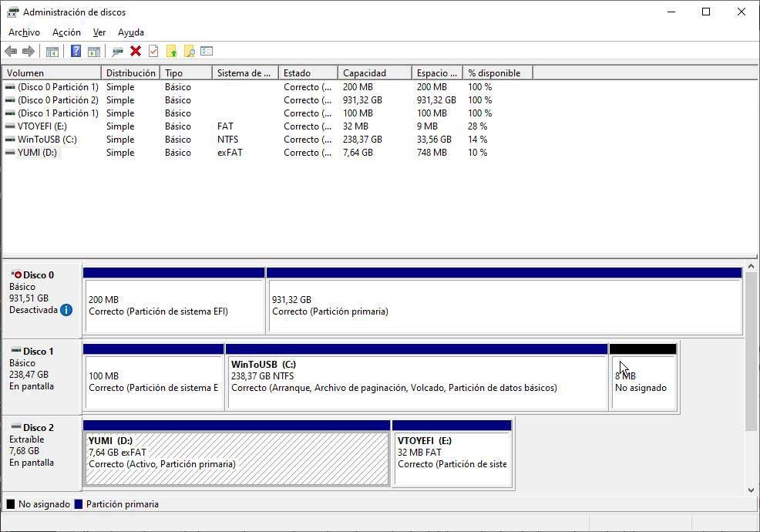Select the Disco 2 removable disk label panel
Image resolution: width=760 pixels, height=532 pixels.
(42, 453)
